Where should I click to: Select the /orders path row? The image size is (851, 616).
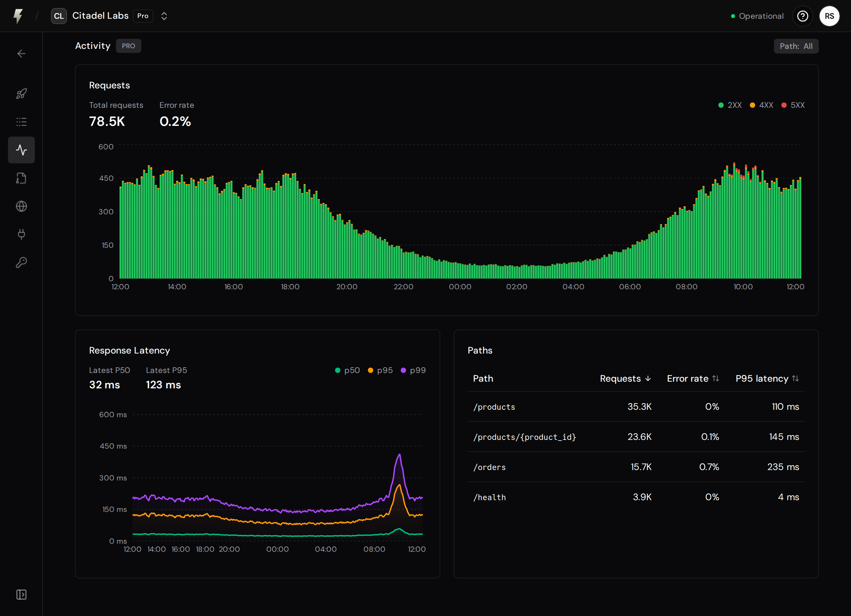[x=636, y=467]
